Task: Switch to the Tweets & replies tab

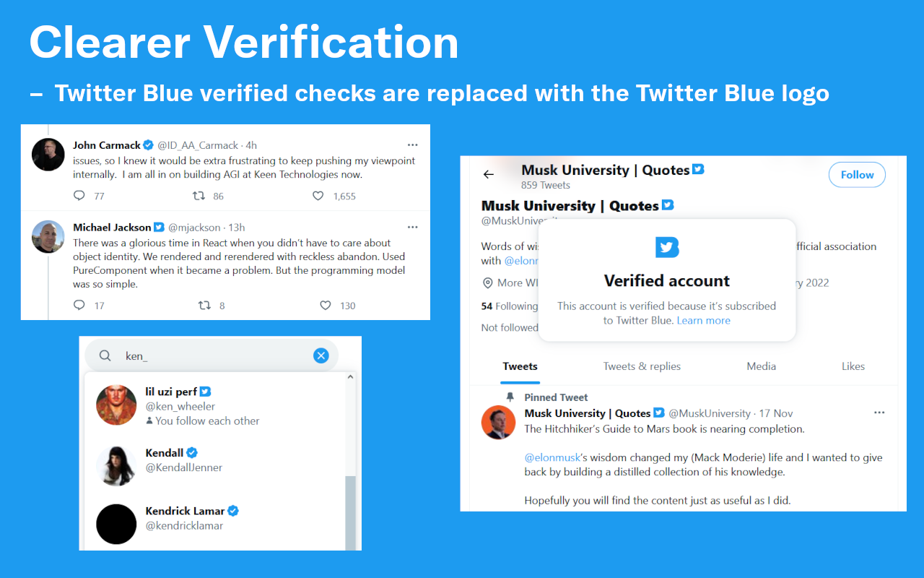Action: coord(642,366)
